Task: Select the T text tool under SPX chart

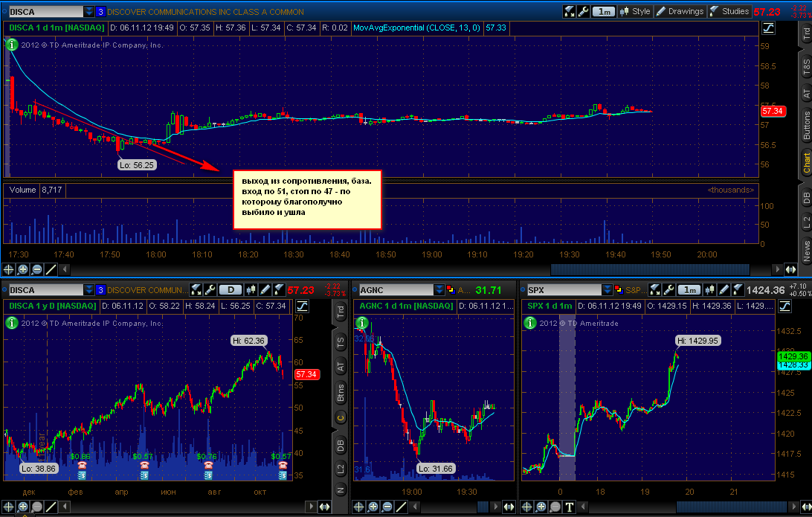Action: pyautogui.click(x=569, y=507)
